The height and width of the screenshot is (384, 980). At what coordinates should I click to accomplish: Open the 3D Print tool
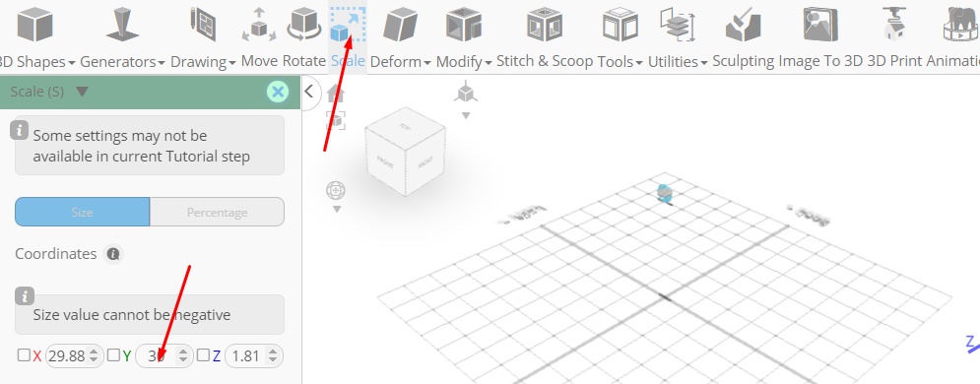click(895, 26)
